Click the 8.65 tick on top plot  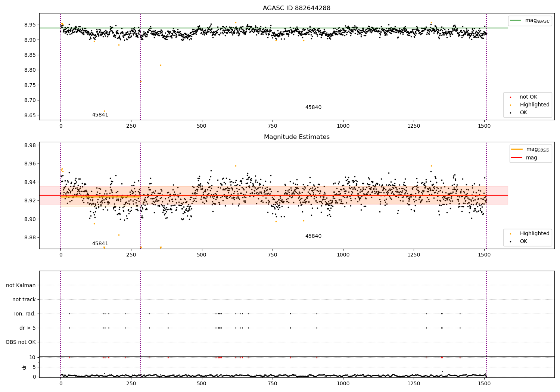click(x=30, y=115)
